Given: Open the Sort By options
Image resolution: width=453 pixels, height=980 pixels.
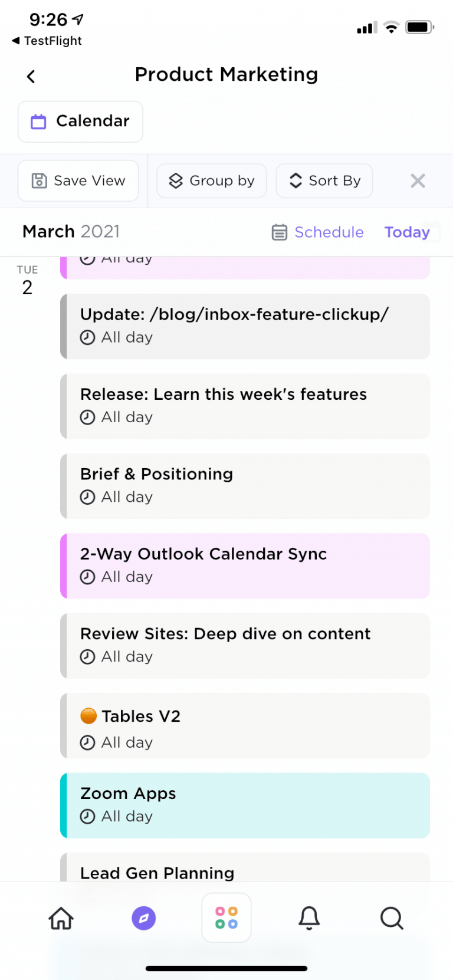Looking at the screenshot, I should tap(324, 180).
